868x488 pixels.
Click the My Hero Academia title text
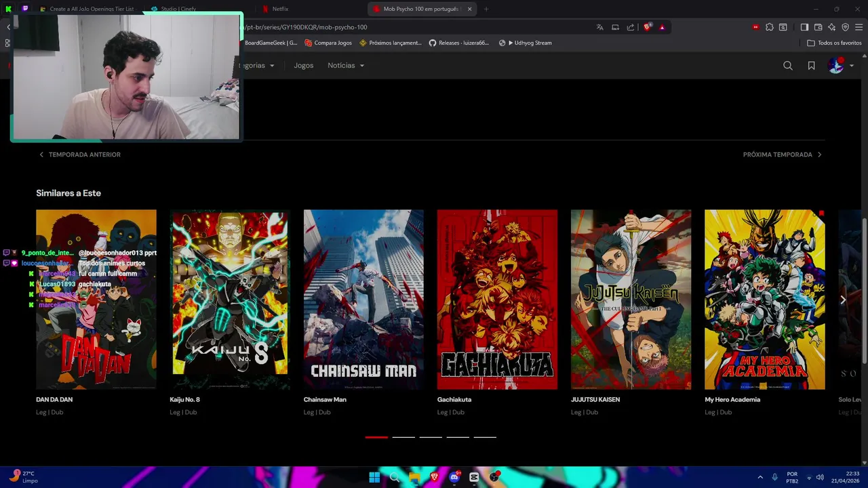point(732,400)
